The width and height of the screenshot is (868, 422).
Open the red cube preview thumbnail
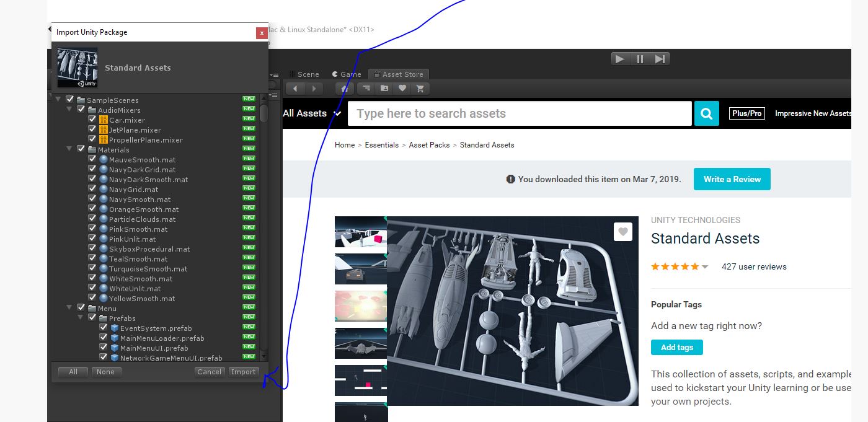coord(361,232)
